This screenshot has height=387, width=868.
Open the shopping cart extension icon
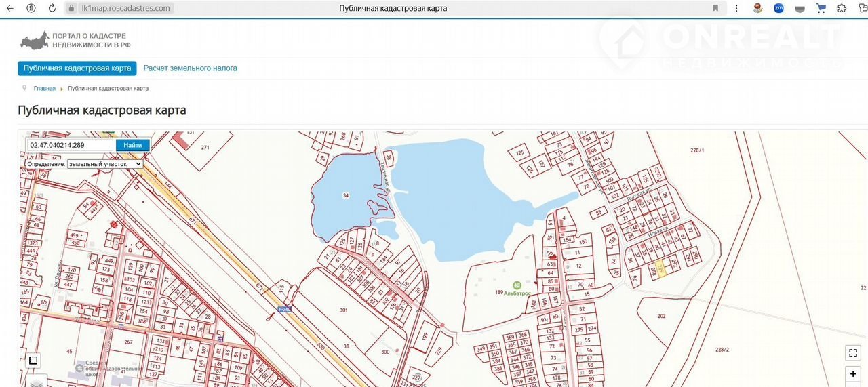point(821,8)
